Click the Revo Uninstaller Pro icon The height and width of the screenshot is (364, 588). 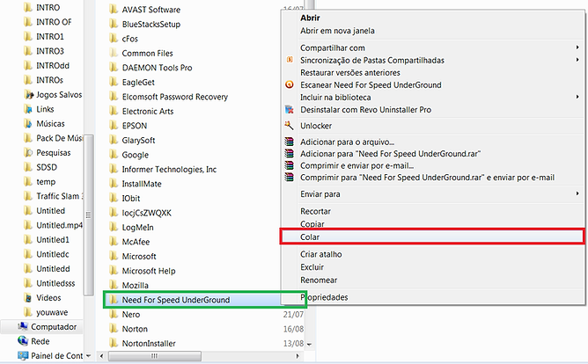pos(290,109)
